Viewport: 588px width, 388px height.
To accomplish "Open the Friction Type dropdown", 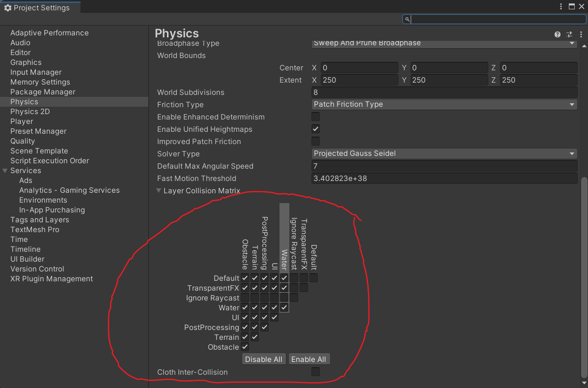I will 444,105.
